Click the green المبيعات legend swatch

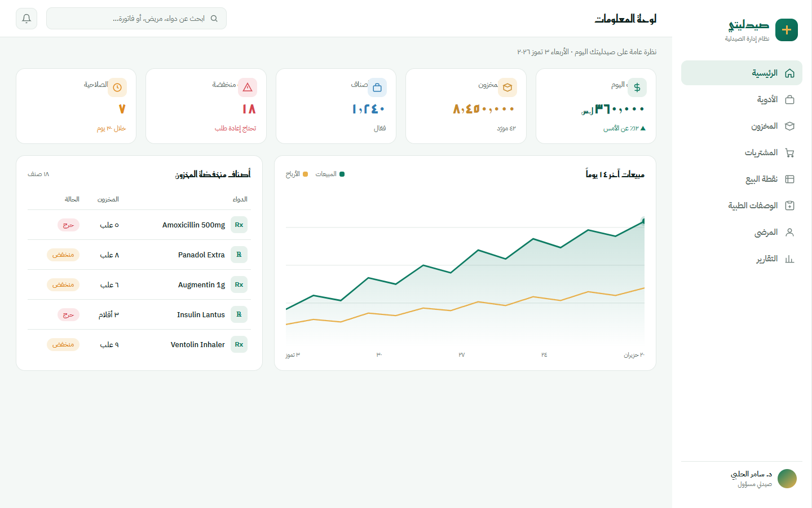pos(342,174)
